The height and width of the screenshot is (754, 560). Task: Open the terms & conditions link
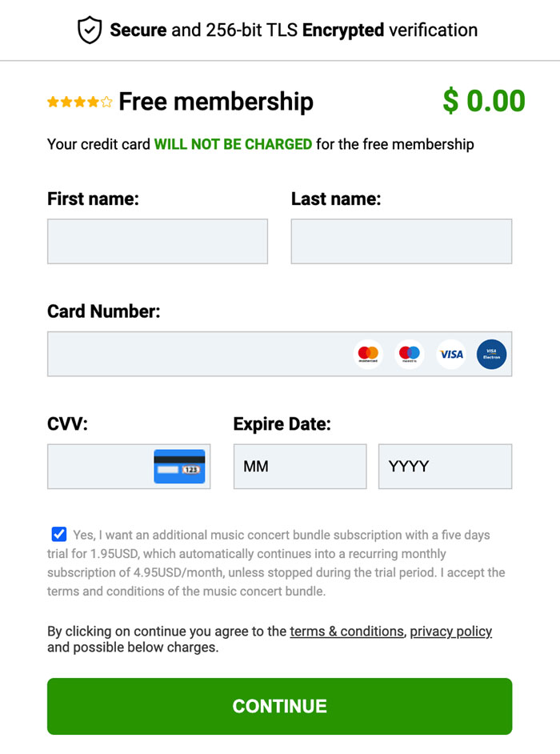pos(346,632)
